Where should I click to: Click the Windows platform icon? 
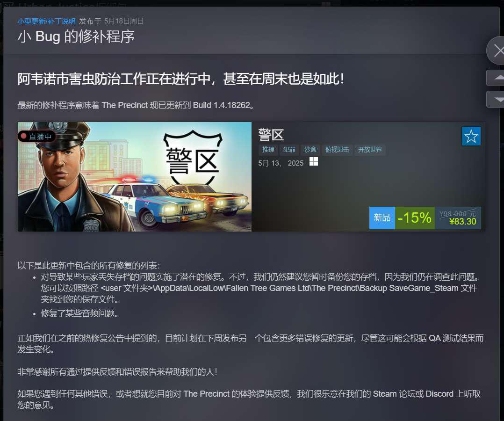click(x=314, y=161)
